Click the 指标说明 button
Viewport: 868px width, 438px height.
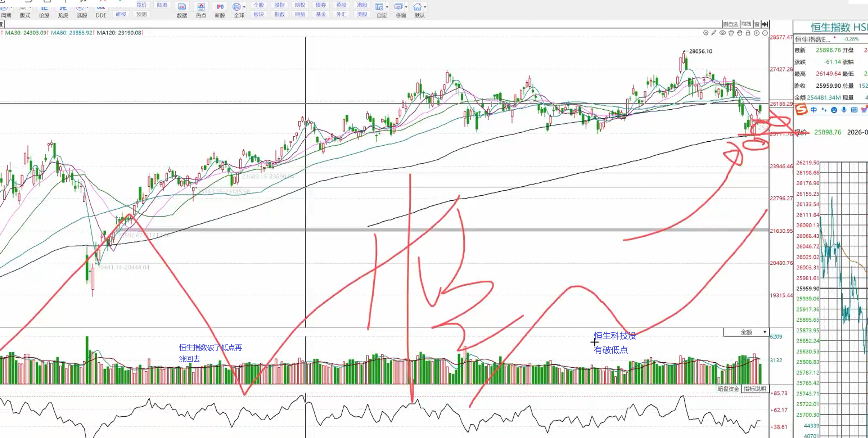[755, 389]
